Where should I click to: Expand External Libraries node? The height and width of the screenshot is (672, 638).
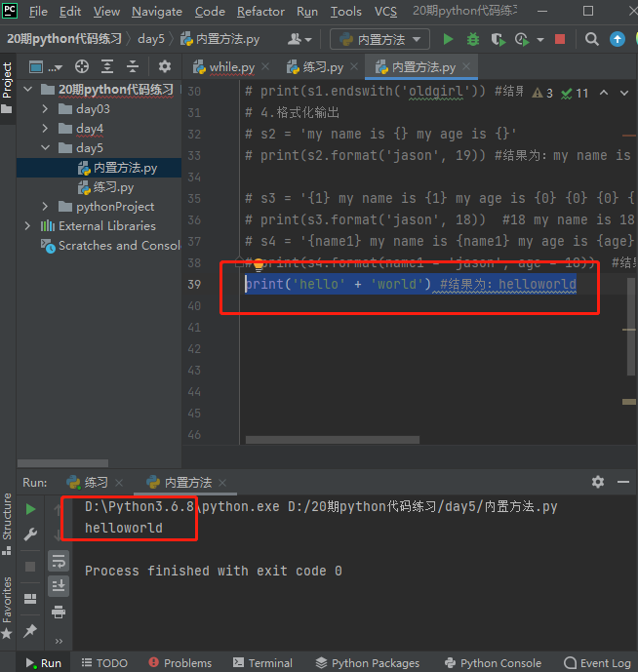pyautogui.click(x=27, y=225)
